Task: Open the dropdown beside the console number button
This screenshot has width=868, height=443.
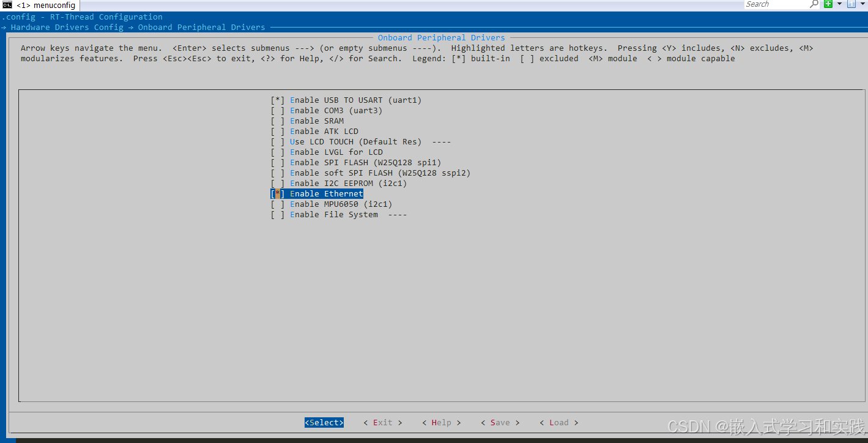Action: 862,4
